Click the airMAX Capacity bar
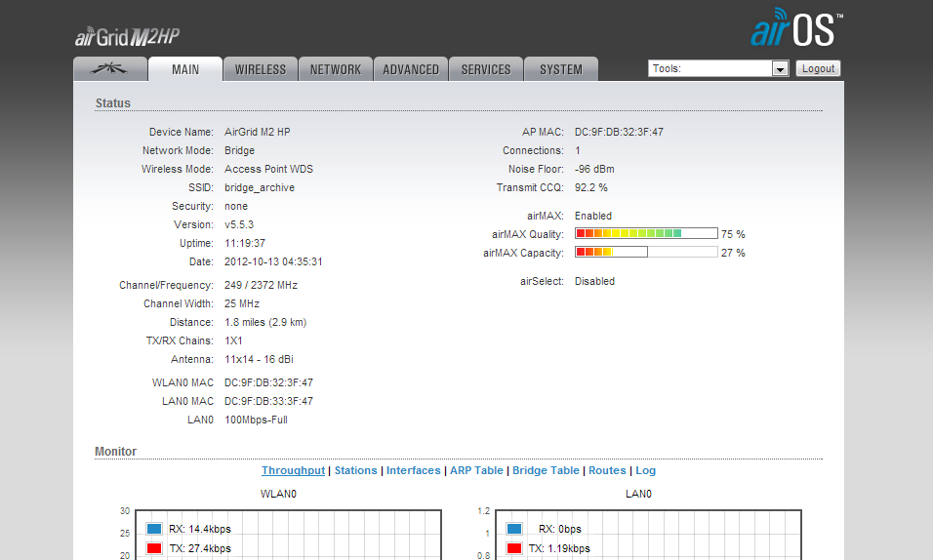 (646, 252)
